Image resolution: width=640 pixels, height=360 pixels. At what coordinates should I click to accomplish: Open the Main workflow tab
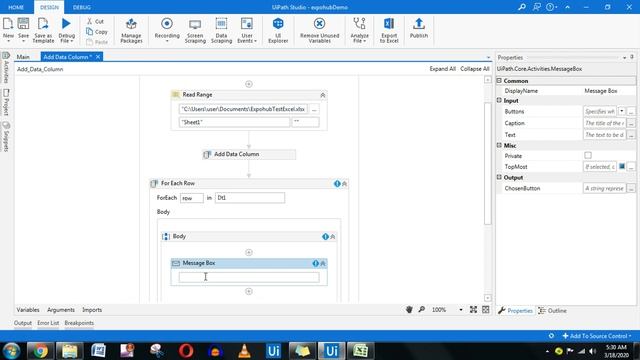23,57
